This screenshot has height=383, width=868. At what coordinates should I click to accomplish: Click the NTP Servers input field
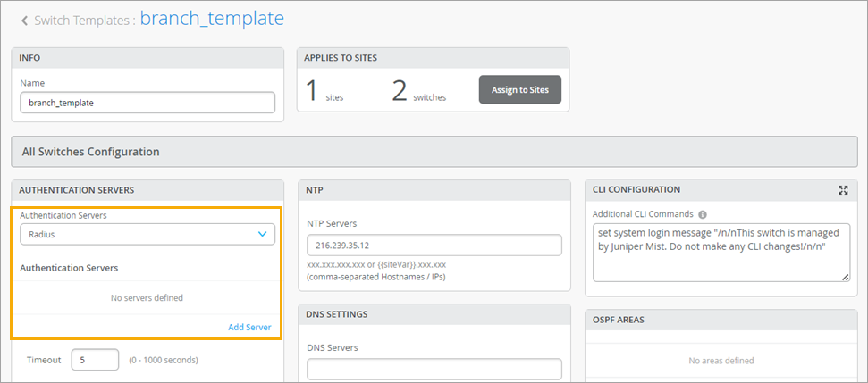tap(434, 246)
